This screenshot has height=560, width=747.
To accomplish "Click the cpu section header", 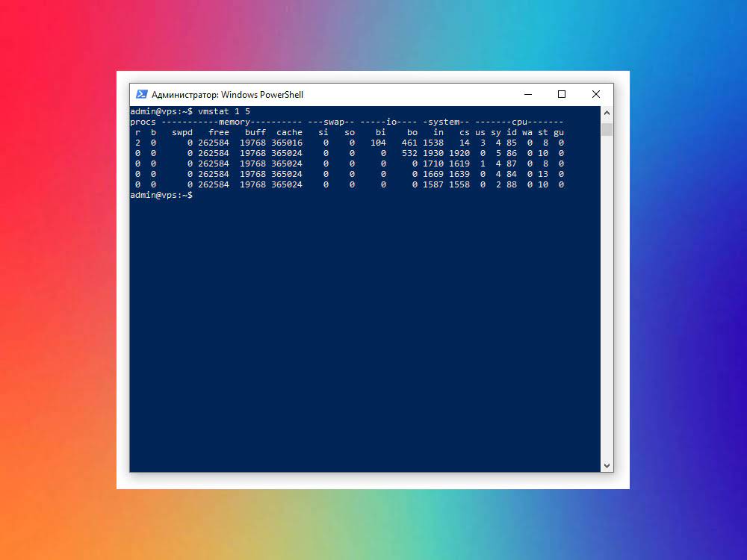I will [519, 121].
